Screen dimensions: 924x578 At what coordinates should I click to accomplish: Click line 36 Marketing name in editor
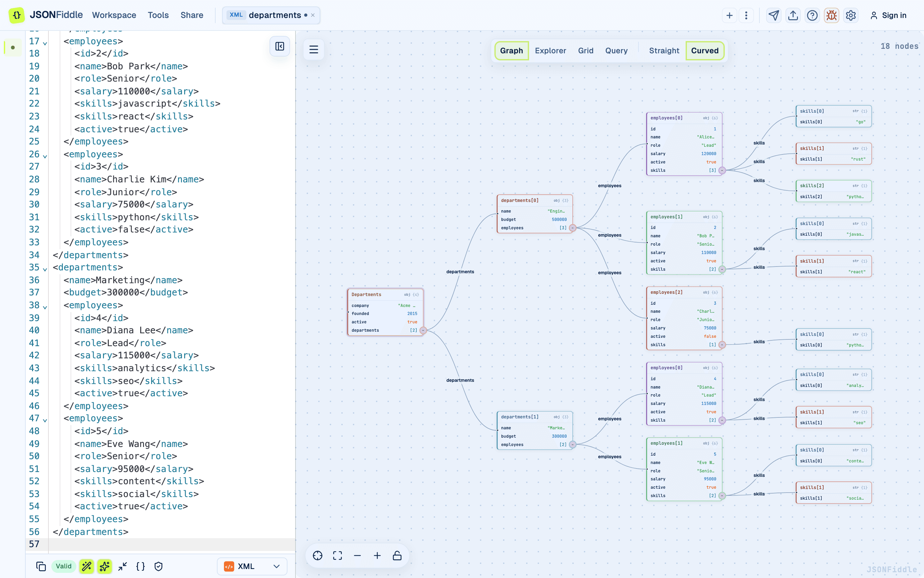click(123, 280)
